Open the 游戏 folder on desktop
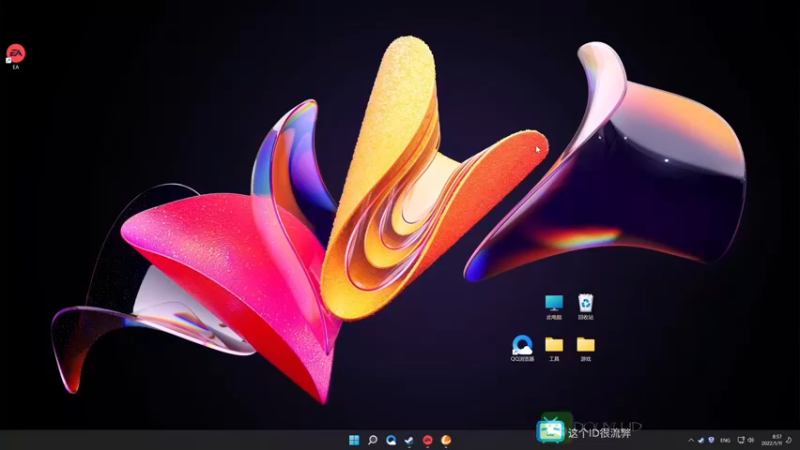 tap(585, 349)
